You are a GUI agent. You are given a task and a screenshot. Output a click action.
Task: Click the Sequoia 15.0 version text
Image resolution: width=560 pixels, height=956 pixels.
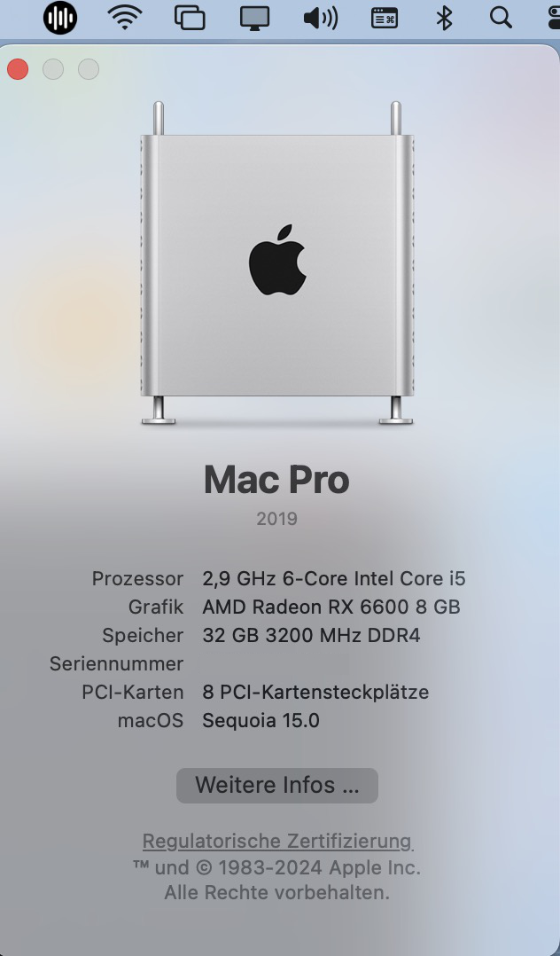261,720
